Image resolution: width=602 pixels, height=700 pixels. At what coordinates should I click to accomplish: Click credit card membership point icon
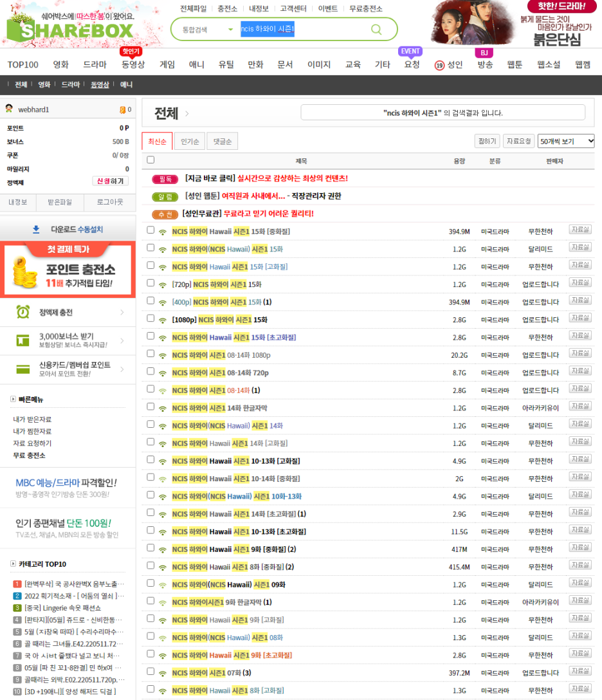click(x=23, y=369)
